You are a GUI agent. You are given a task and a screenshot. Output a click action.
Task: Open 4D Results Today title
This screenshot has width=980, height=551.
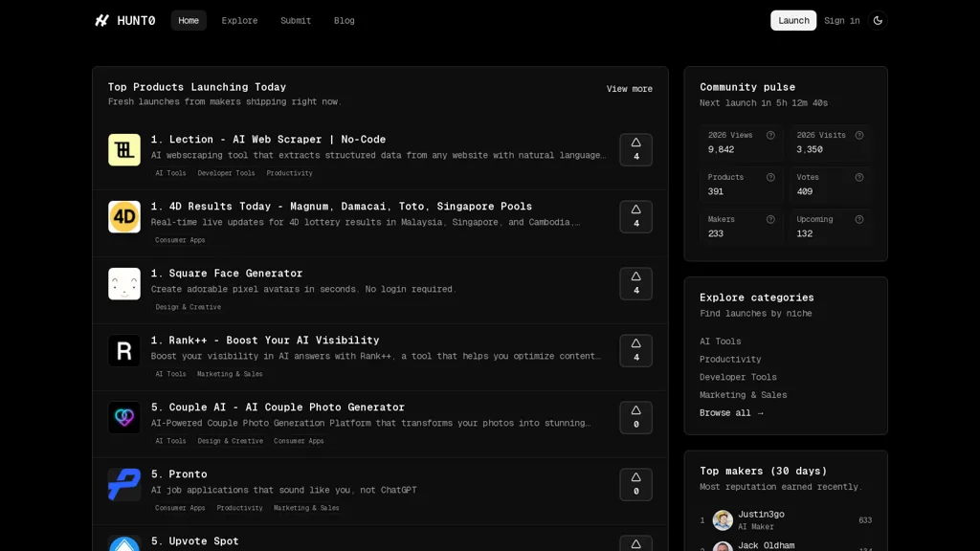[x=342, y=207]
